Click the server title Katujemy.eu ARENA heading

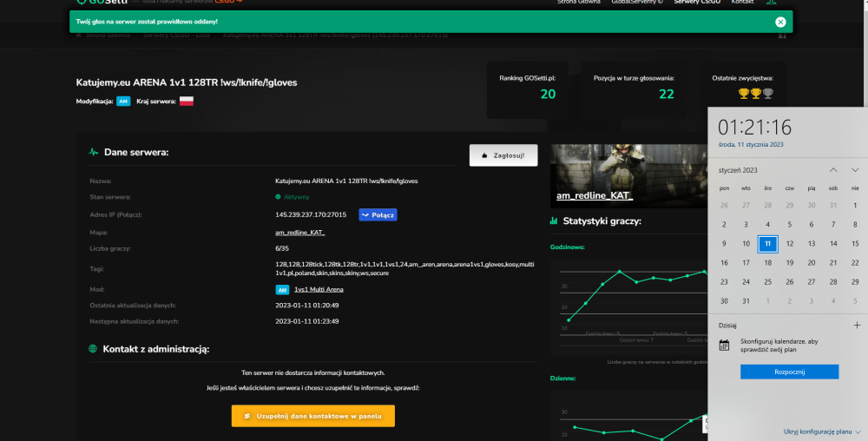[x=187, y=82]
